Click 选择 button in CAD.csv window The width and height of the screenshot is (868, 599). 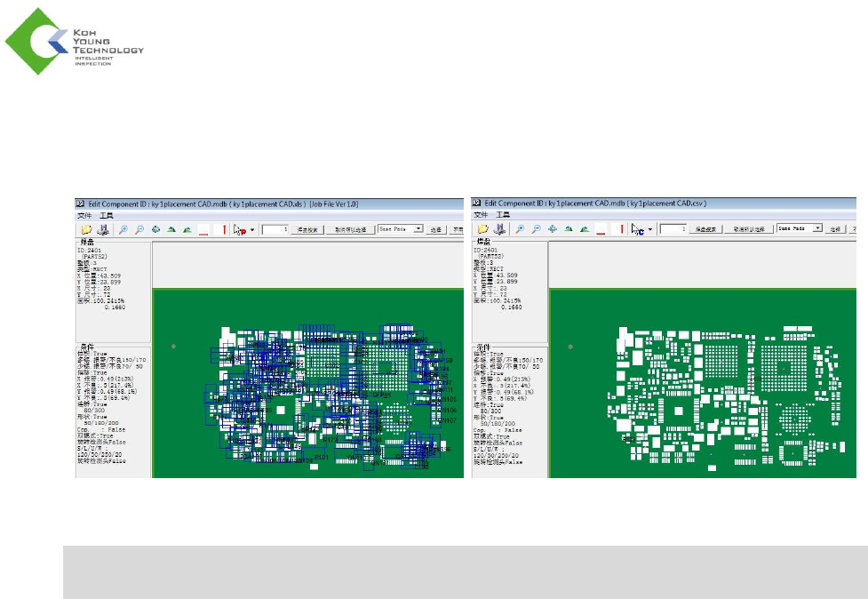click(x=835, y=229)
